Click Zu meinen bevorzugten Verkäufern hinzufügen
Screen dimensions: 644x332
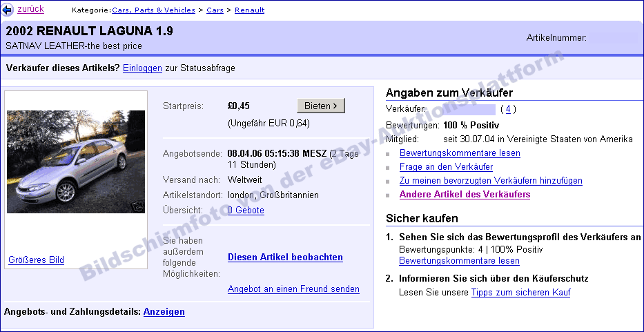click(491, 180)
